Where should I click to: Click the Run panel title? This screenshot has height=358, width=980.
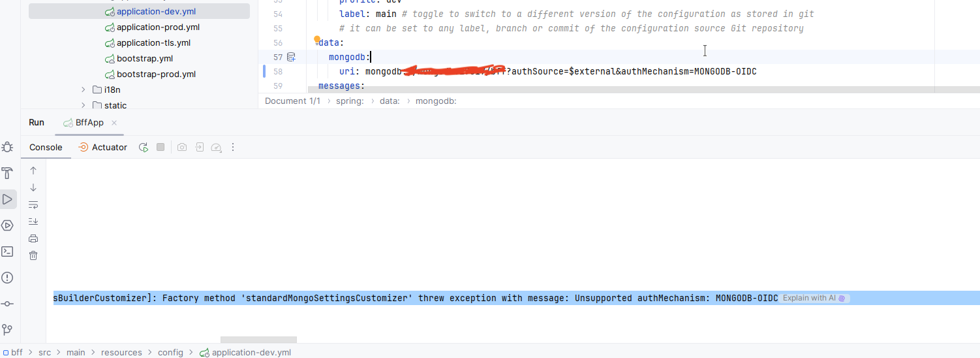pos(37,123)
